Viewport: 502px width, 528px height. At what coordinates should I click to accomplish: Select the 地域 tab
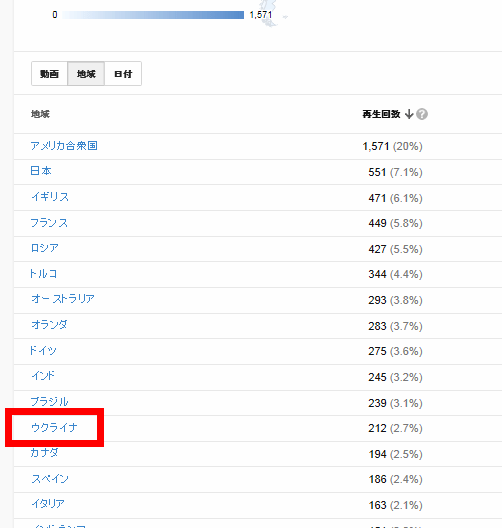[86, 73]
